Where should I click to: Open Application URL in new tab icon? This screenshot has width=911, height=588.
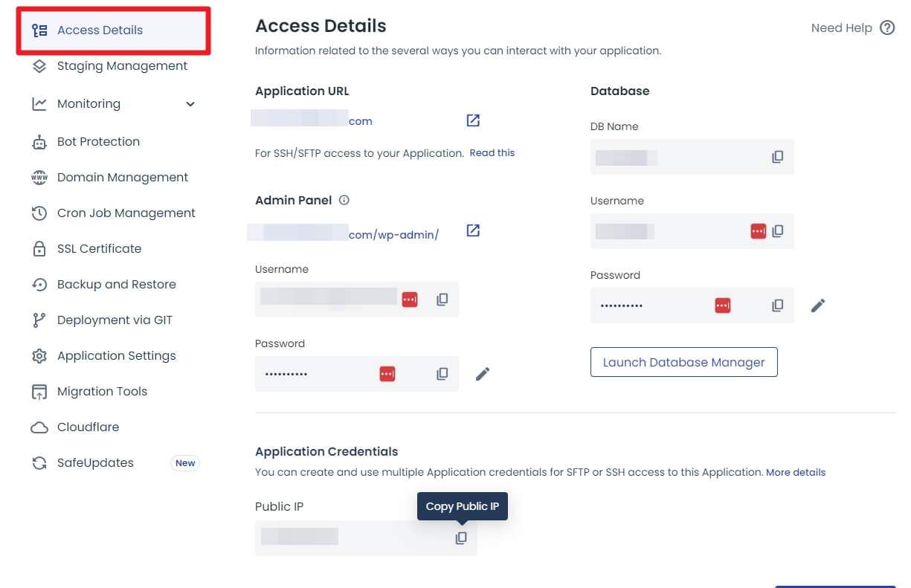473,120
